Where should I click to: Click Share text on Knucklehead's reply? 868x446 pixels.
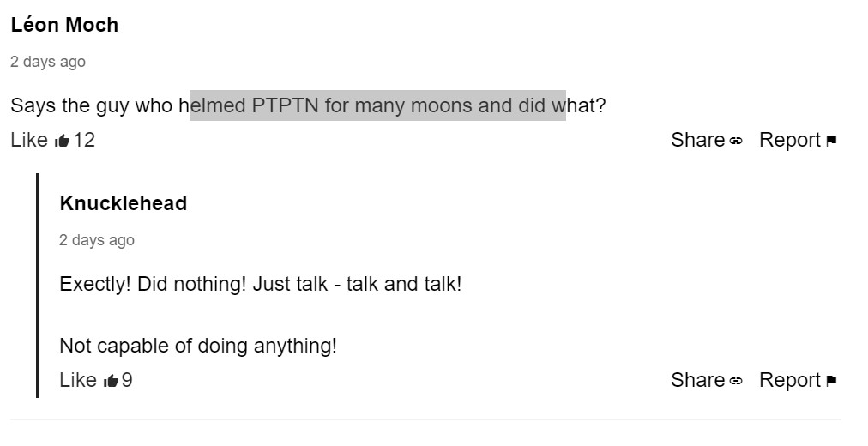tap(697, 380)
